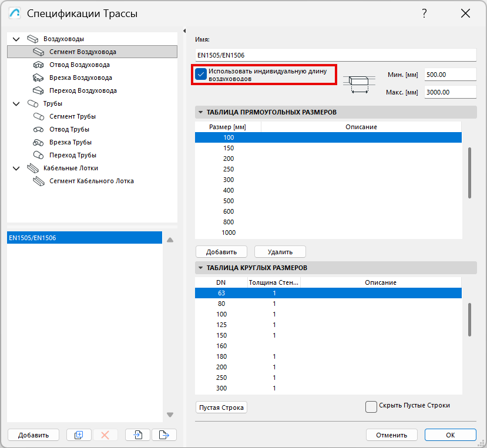Screen dimensions: 487x448
Task: Click the duplicate specification icon button
Action: pyautogui.click(x=79, y=435)
